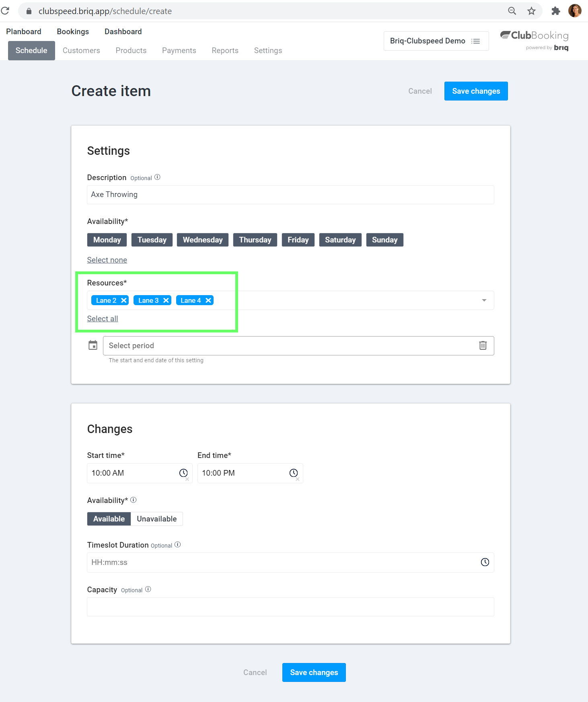Set availability to Unavailable
The image size is (588, 702).
tap(157, 519)
